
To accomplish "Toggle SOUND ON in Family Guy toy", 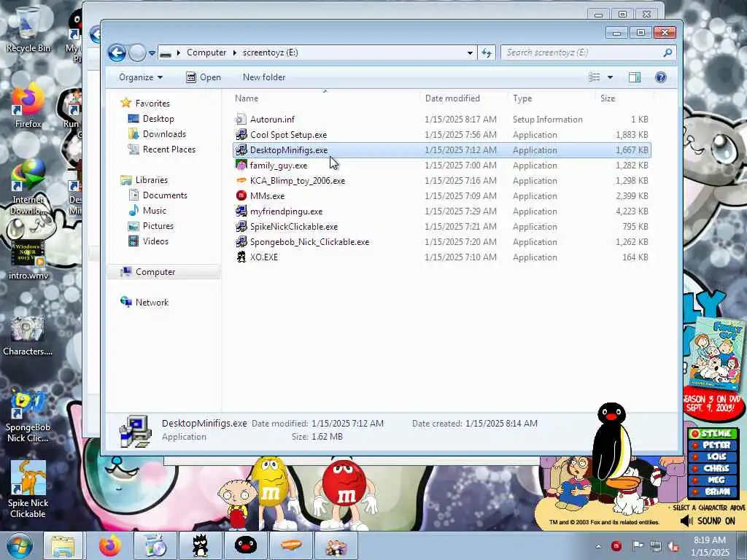I will pos(708,521).
